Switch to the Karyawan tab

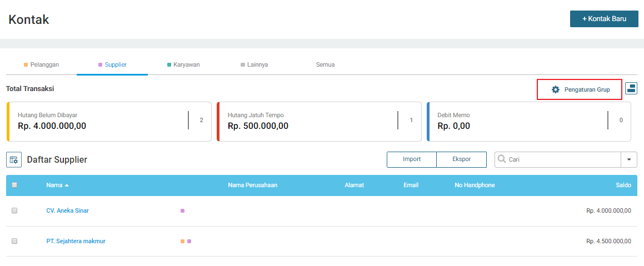point(183,64)
